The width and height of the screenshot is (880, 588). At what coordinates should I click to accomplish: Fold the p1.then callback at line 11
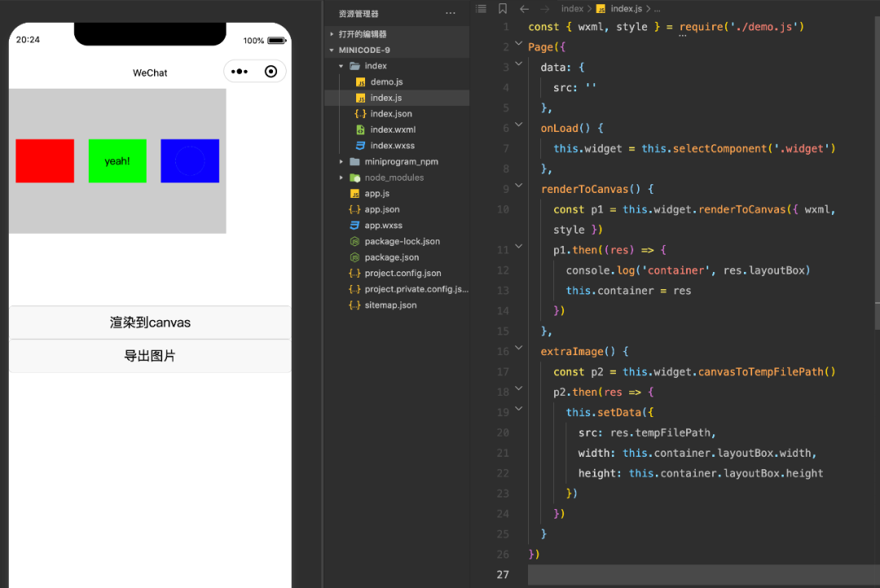pyautogui.click(x=518, y=246)
